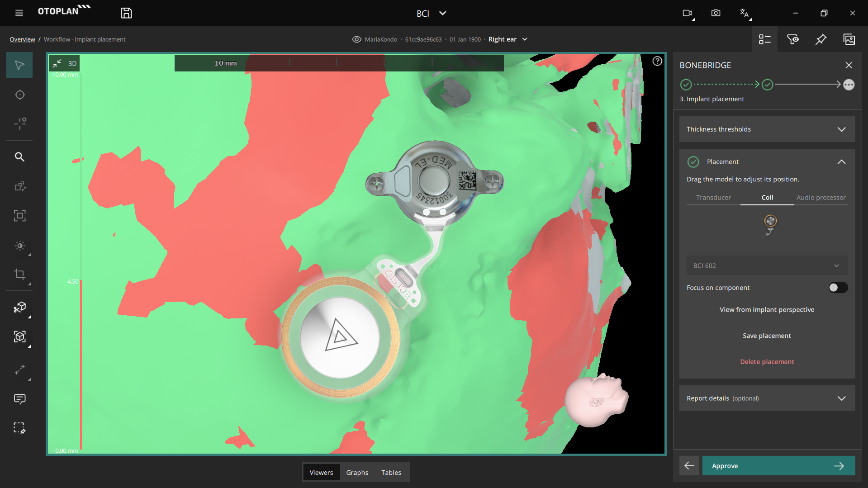Image resolution: width=868 pixels, height=488 pixels.
Task: Select the crop tool
Action: (19, 274)
